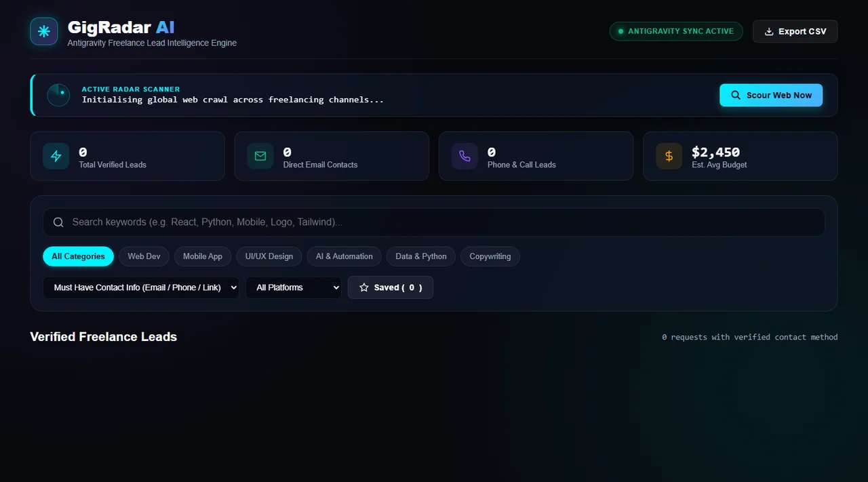Image resolution: width=868 pixels, height=482 pixels.
Task: Switch to UI/UX Design category
Action: click(269, 256)
